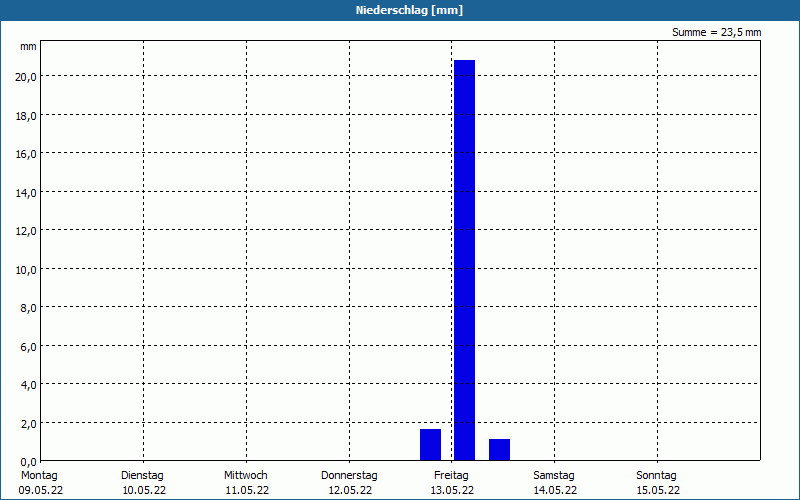Click the '18,0' y-axis value
Image resolution: width=800 pixels, height=500 pixels.
pos(26,115)
